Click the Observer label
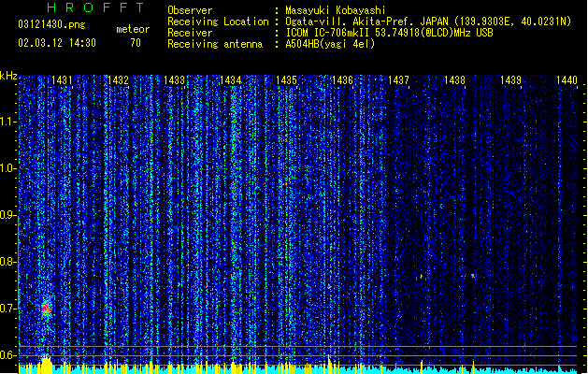Viewport: 588px width, 374px height. [x=190, y=10]
